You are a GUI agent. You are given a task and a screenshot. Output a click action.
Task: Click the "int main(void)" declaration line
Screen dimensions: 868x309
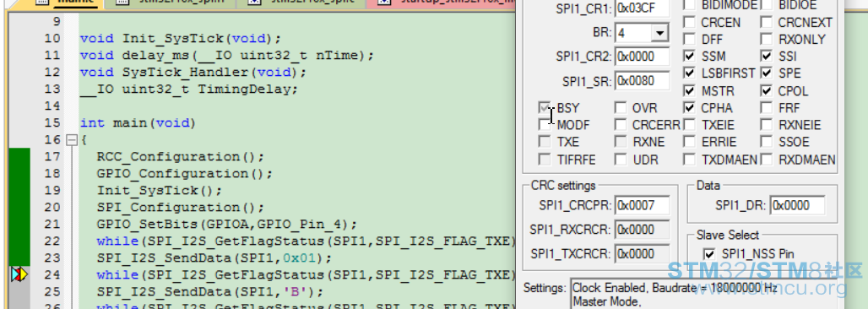(x=138, y=123)
